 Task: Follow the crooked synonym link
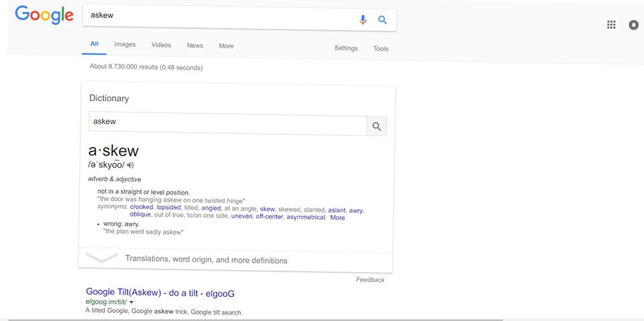point(142,207)
